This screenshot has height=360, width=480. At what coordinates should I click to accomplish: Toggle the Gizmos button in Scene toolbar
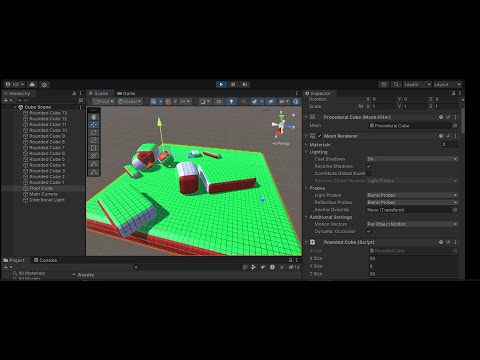(296, 101)
